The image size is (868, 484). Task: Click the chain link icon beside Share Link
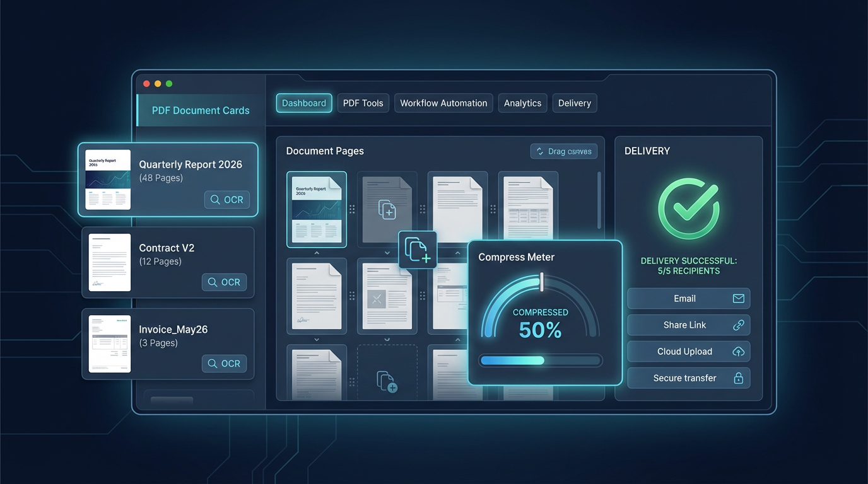pos(738,325)
